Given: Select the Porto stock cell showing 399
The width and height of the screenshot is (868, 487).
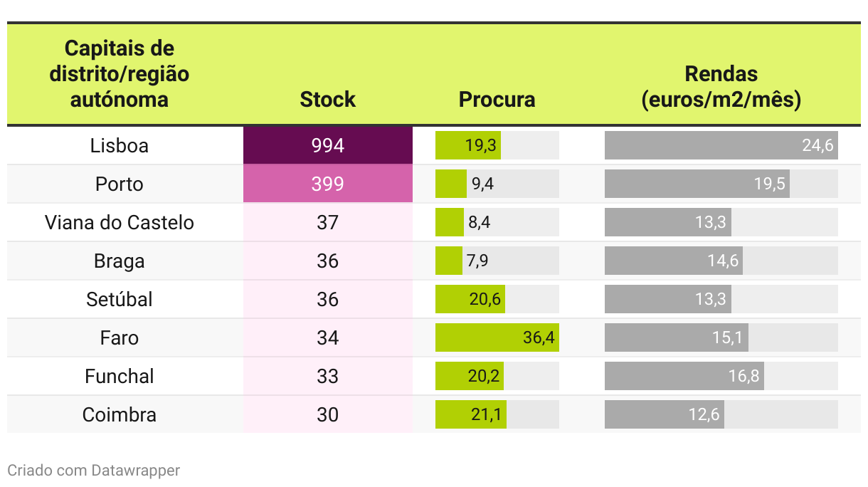Looking at the screenshot, I should 327,184.
